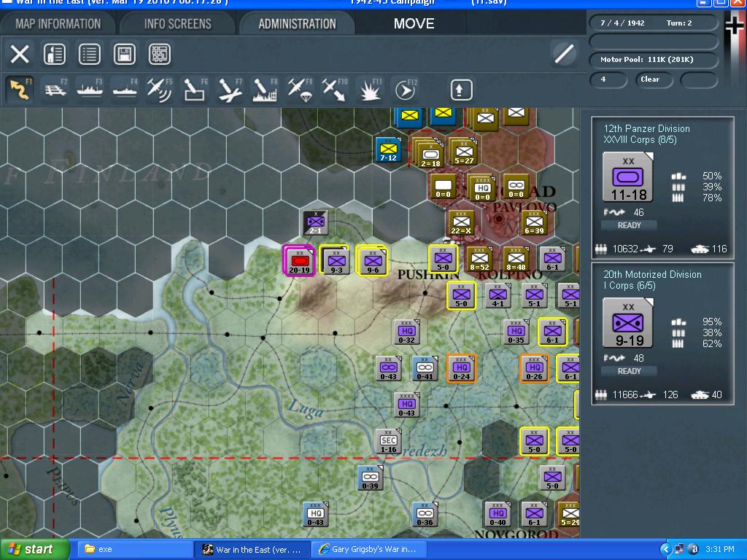Select the Soviet 6=39 counter near Pavlovo
Viewport: 747px width, 560px height.
pos(534,223)
